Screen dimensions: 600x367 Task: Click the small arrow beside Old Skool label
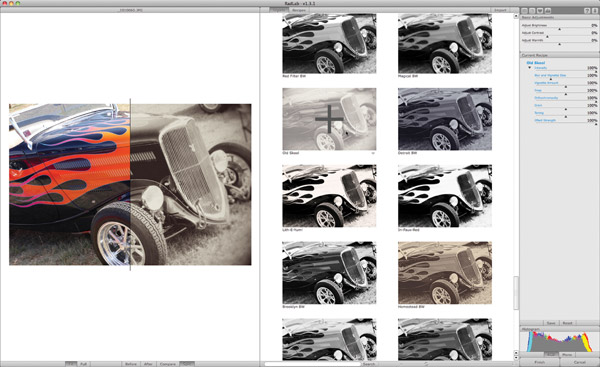[373, 153]
